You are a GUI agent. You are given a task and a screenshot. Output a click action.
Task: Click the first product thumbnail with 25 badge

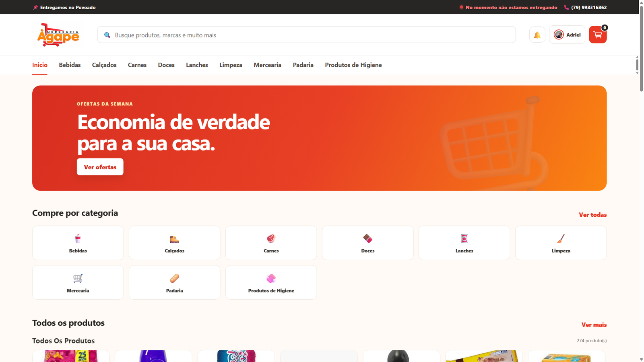(x=71, y=356)
